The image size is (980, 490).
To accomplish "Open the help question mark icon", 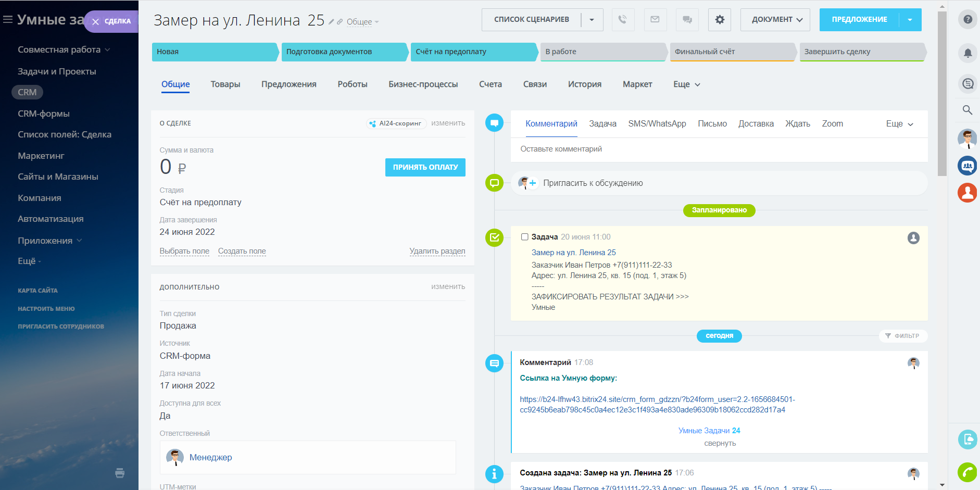I will [968, 19].
